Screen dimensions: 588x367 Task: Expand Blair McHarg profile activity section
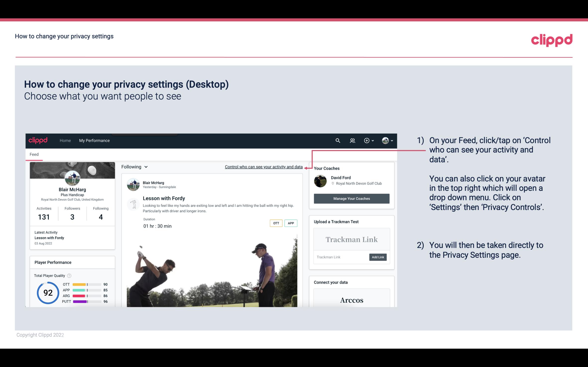click(x=44, y=213)
